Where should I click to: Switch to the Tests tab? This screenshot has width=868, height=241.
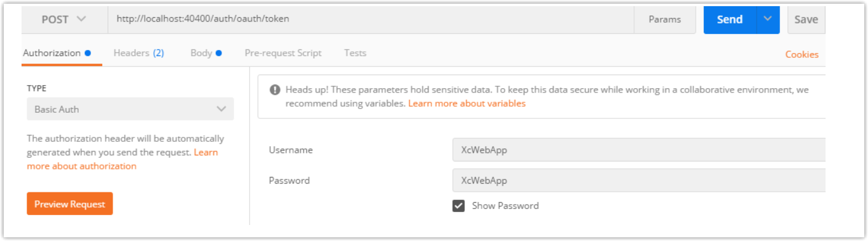click(x=355, y=53)
